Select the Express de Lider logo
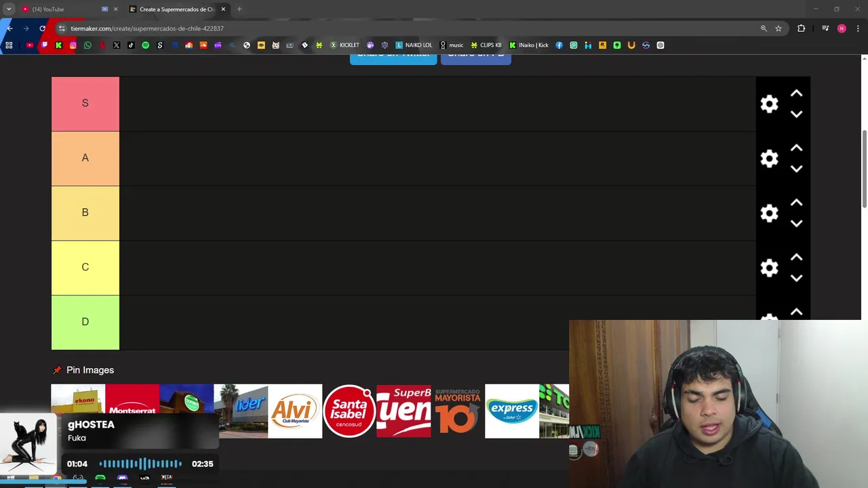868x488 pixels. 512,411
